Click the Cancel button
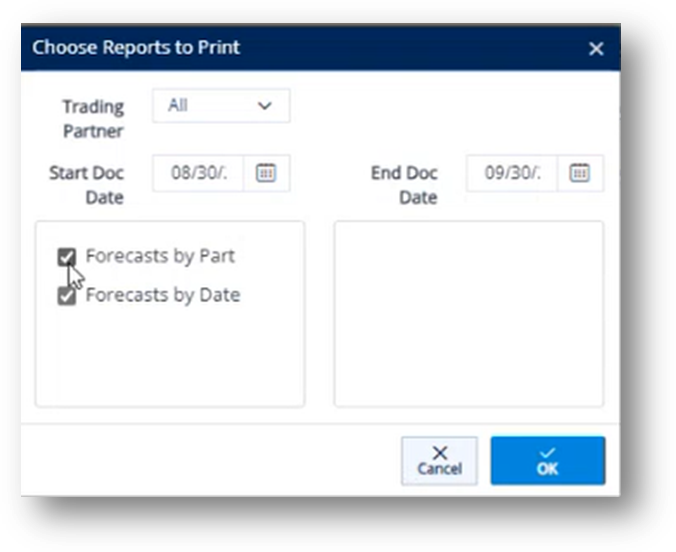Viewport: 676px width, 552px height. [439, 461]
